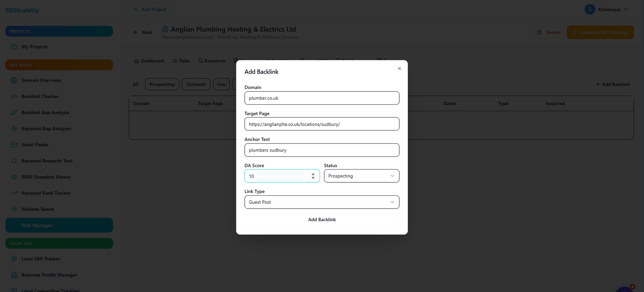Screen dimensions: 644x292
Task: Click the SERP Snapshot eye icon
Action: point(14,177)
